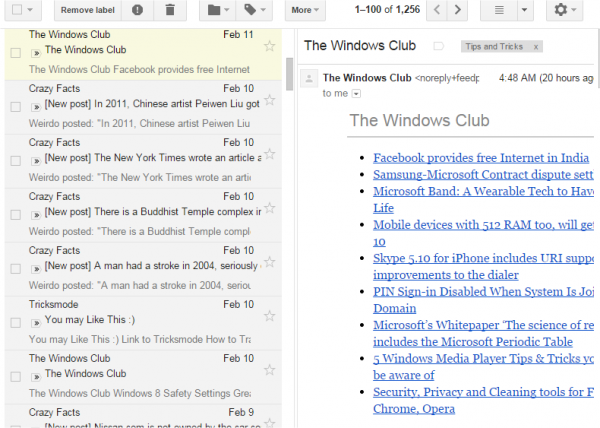The height and width of the screenshot is (428, 600).
Task: Select checkbox for New York Times email
Action: (x=16, y=161)
